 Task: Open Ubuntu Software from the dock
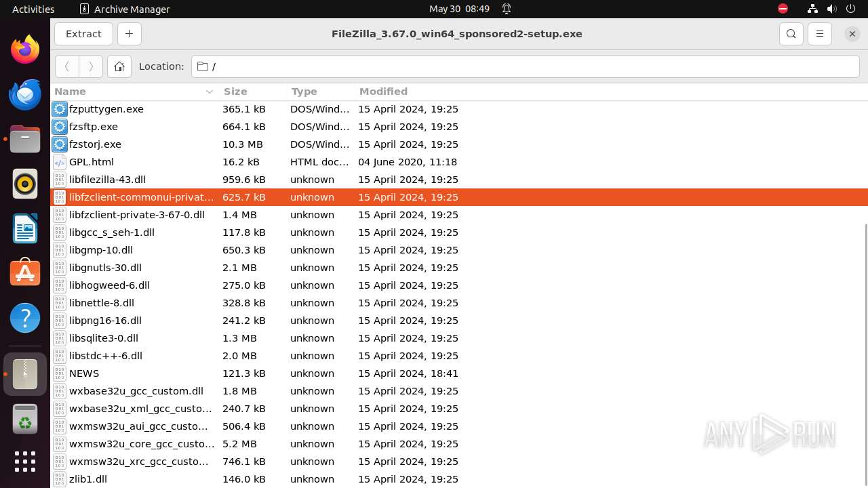(x=25, y=272)
